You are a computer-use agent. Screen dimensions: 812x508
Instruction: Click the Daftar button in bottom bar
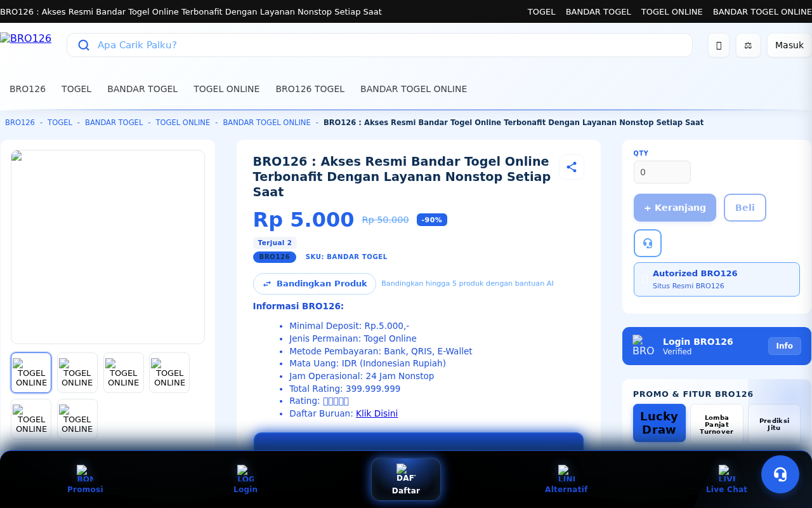click(x=406, y=479)
